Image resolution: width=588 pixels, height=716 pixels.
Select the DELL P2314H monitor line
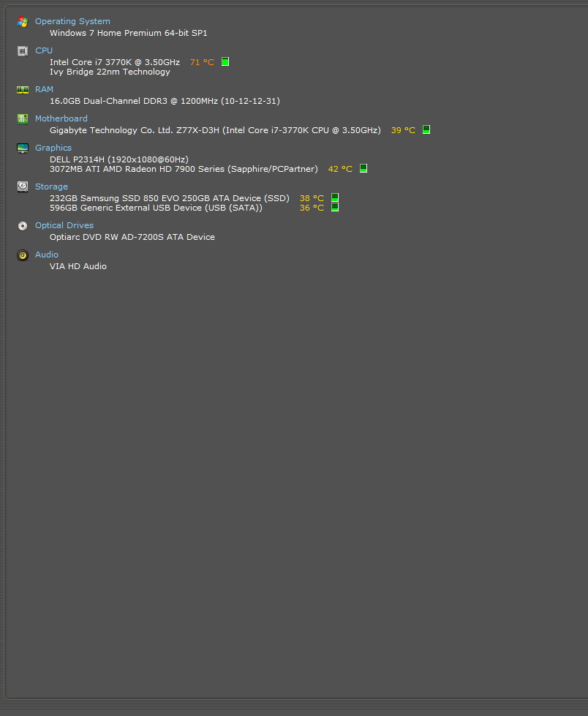point(119,160)
